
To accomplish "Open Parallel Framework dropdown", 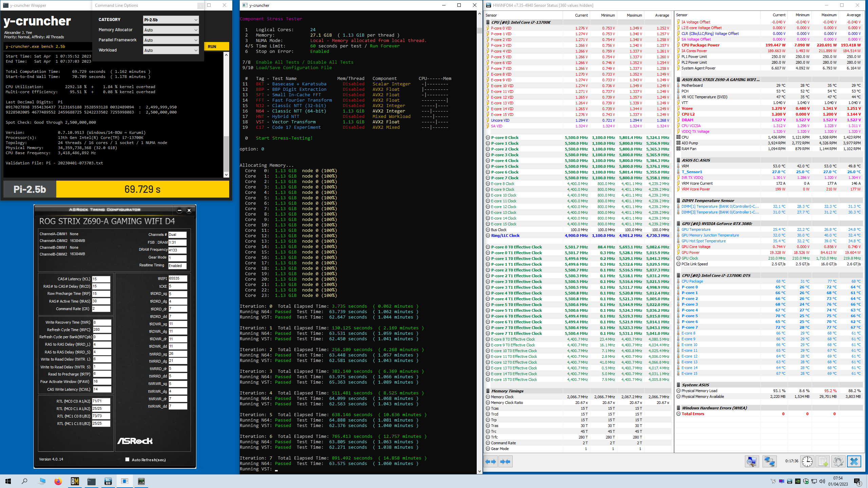I will [x=171, y=40].
